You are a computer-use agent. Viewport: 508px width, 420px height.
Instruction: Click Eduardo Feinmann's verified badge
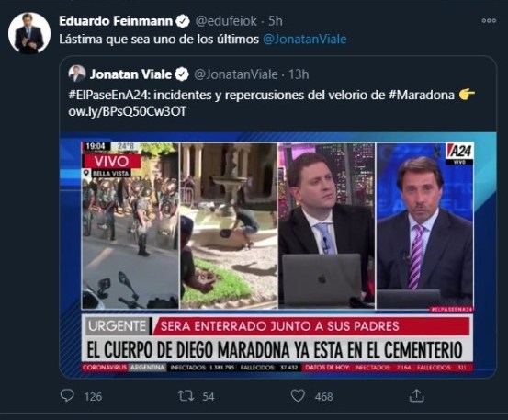tap(183, 21)
